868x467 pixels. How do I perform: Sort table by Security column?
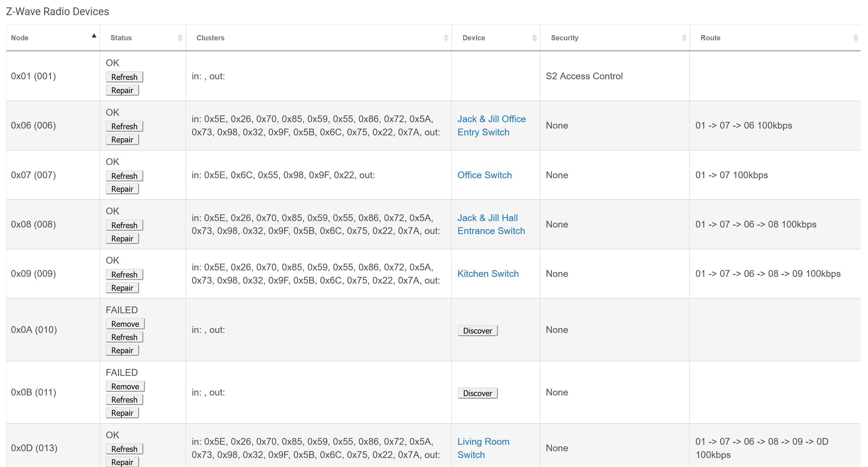tap(615, 38)
